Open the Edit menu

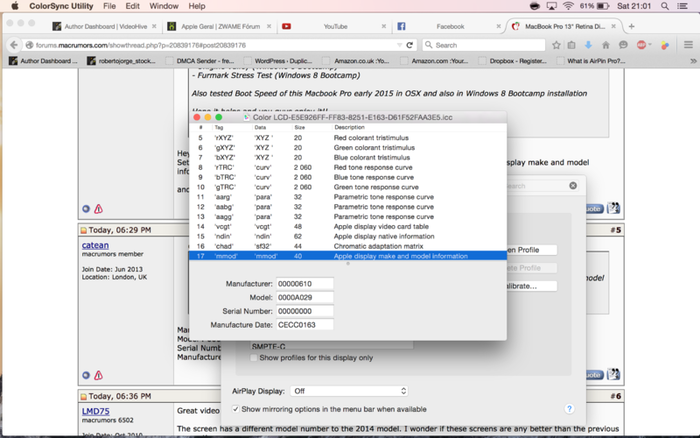pos(133,6)
